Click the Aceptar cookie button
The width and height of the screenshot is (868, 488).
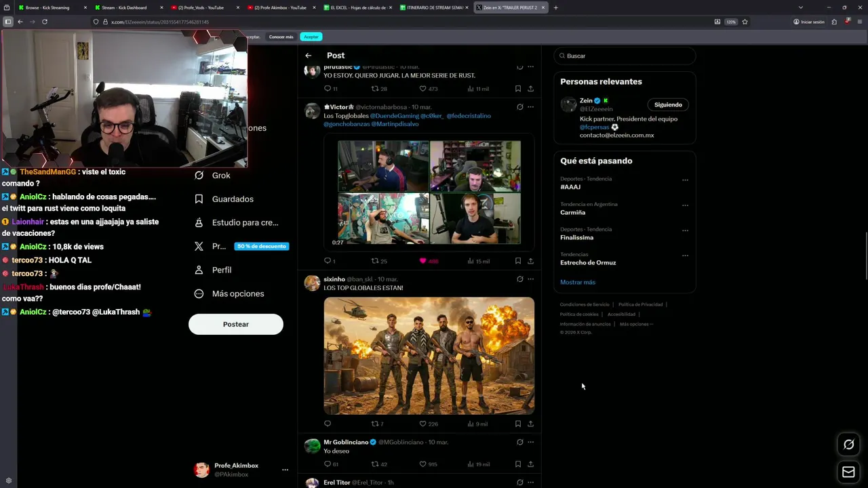click(311, 37)
